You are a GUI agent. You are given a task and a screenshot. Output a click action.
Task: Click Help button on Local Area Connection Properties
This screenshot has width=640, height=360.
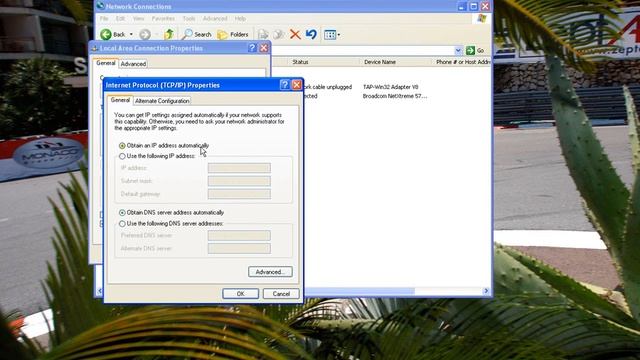252,48
